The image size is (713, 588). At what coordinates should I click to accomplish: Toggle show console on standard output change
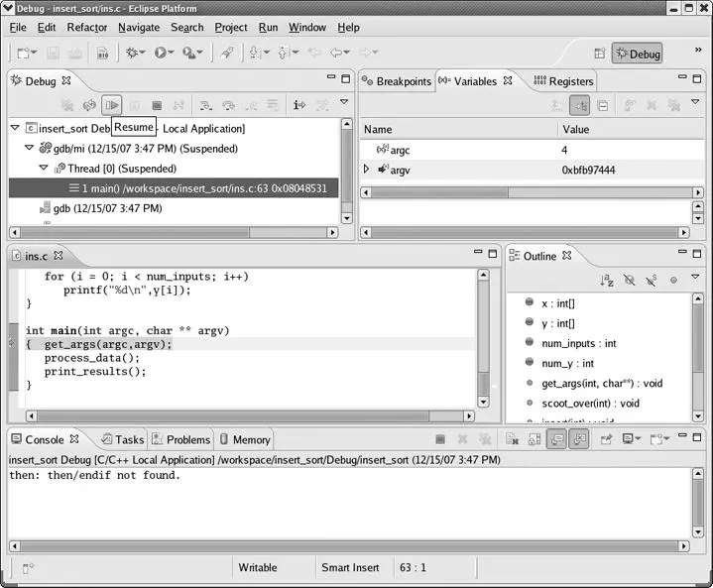556,439
